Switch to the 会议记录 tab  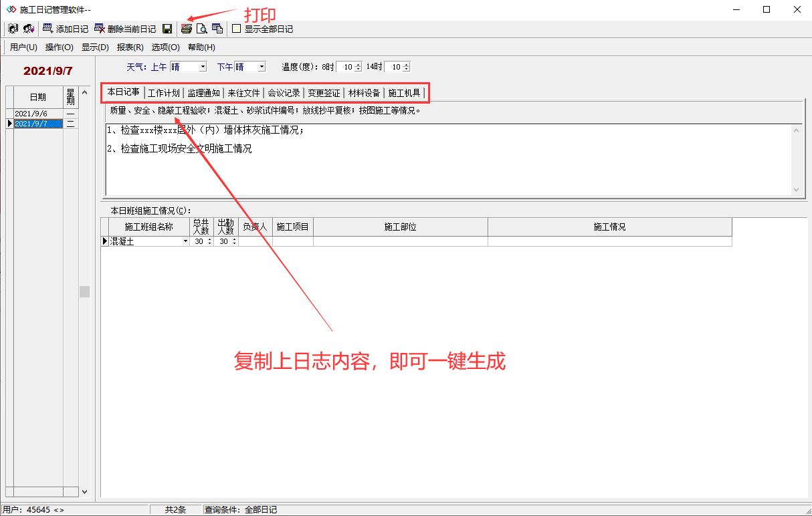tap(284, 93)
